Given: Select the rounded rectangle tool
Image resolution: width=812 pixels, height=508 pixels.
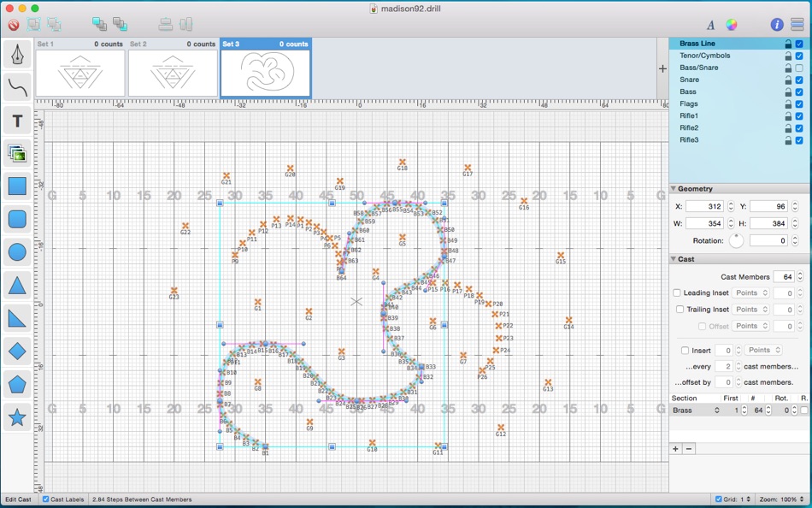Looking at the screenshot, I should [17, 219].
